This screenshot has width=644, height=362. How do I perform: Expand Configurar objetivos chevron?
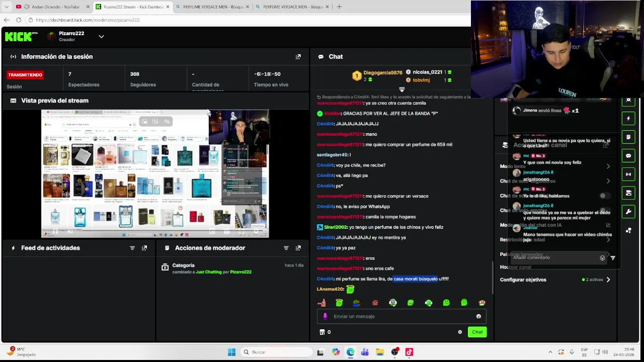(608, 280)
